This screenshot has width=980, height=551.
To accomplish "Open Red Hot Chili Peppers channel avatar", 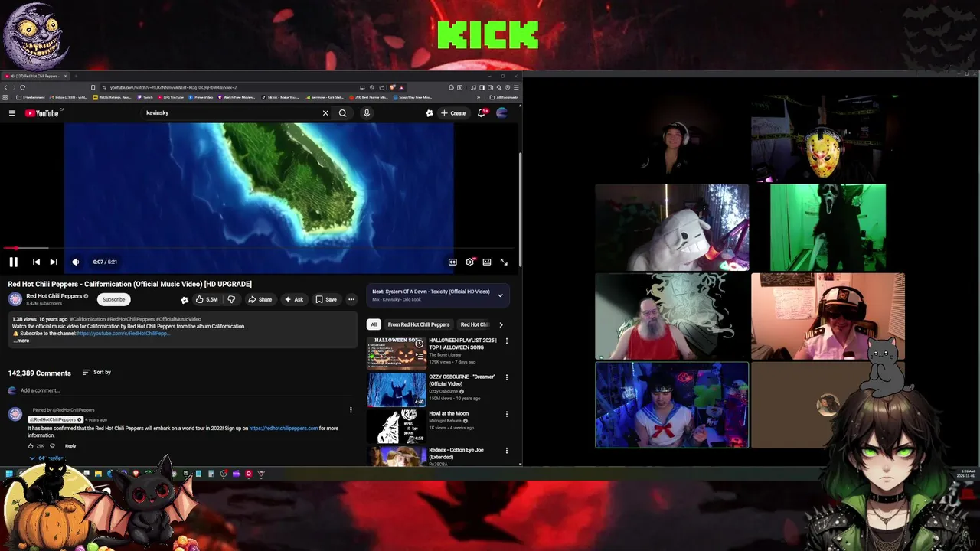I will 15,299.
